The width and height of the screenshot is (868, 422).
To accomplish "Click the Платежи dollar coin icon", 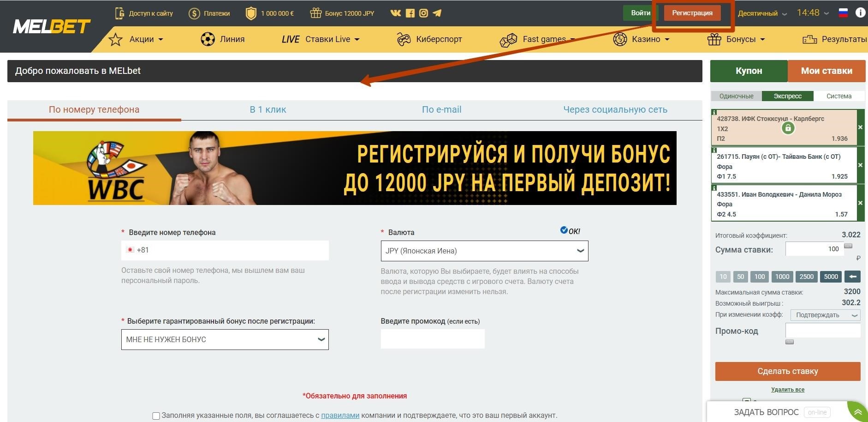I will (x=194, y=13).
